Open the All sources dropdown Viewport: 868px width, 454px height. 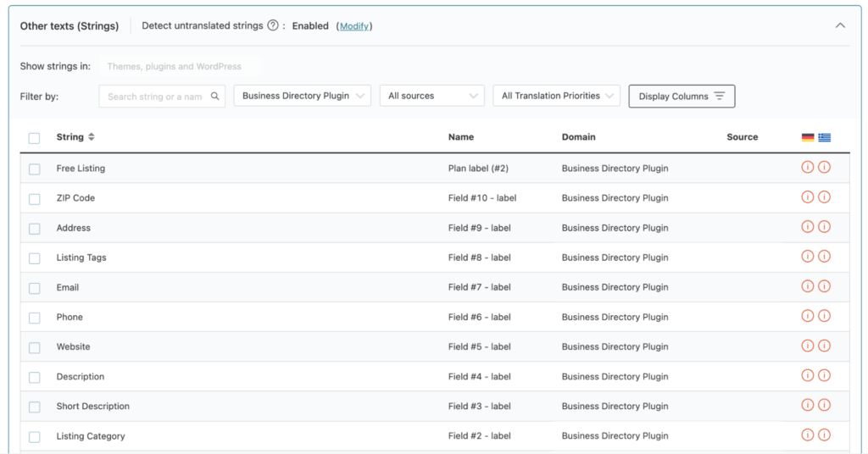pyautogui.click(x=431, y=96)
